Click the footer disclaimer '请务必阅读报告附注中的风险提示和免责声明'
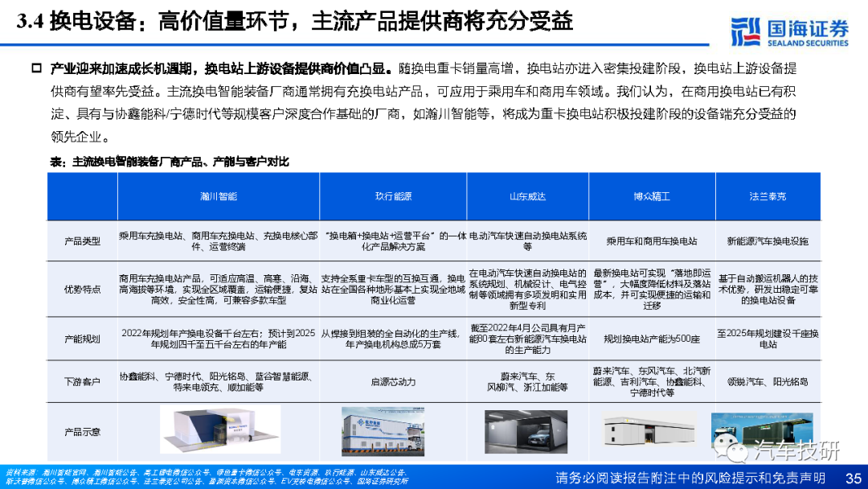Viewport: 868px width, 489px height. [x=690, y=478]
